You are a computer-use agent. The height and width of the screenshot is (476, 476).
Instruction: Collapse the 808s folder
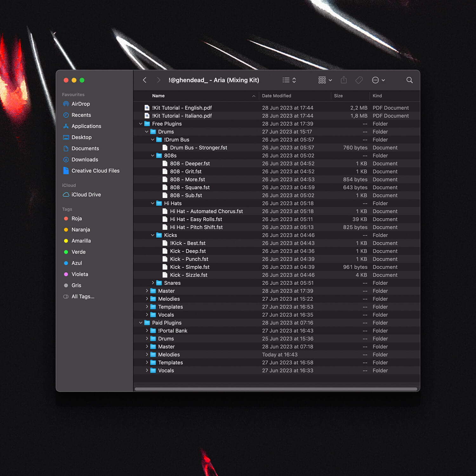click(153, 155)
